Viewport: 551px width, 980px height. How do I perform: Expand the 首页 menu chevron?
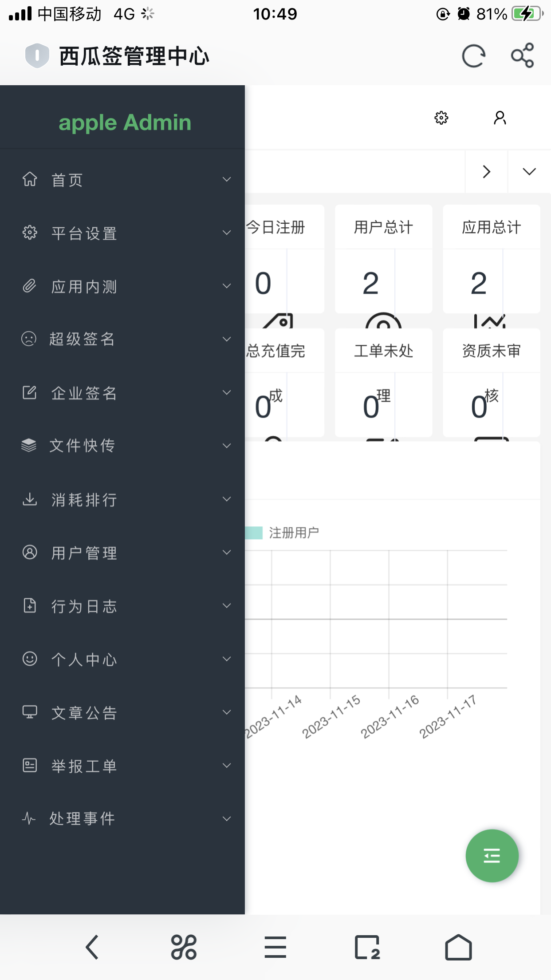pyautogui.click(x=227, y=179)
